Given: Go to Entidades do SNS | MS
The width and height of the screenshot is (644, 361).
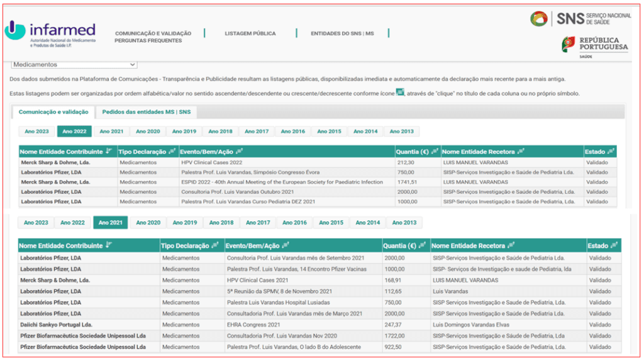Looking at the screenshot, I should coord(342,33).
